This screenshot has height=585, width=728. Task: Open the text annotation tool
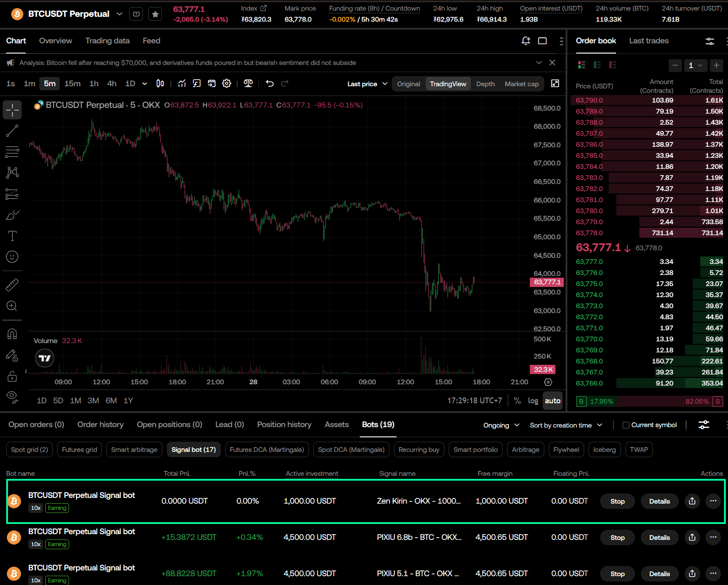click(x=12, y=236)
